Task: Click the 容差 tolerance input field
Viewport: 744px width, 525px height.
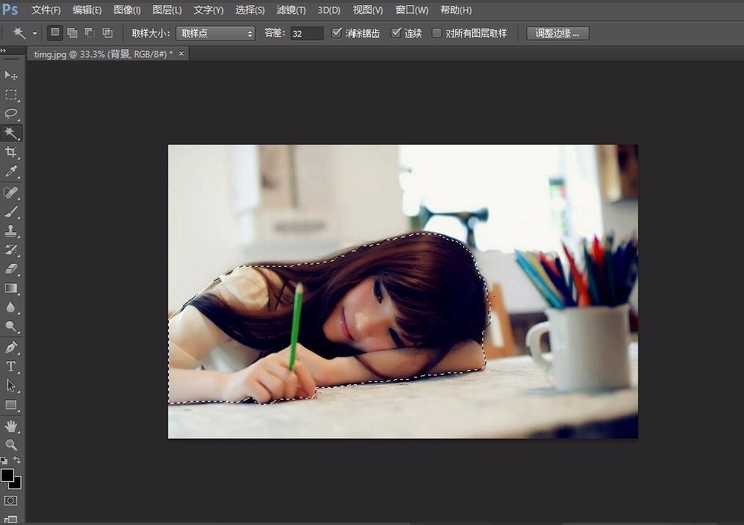Action: pos(306,33)
